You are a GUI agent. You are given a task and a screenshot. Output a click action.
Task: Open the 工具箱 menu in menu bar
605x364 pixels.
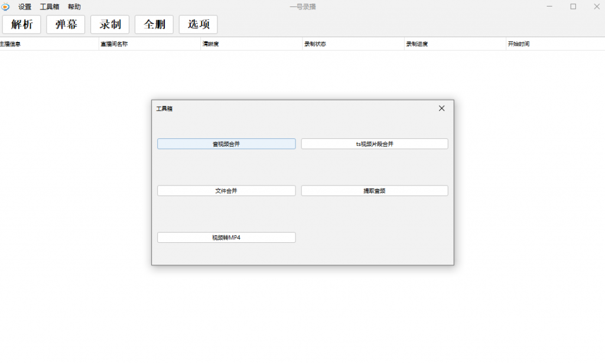(50, 7)
